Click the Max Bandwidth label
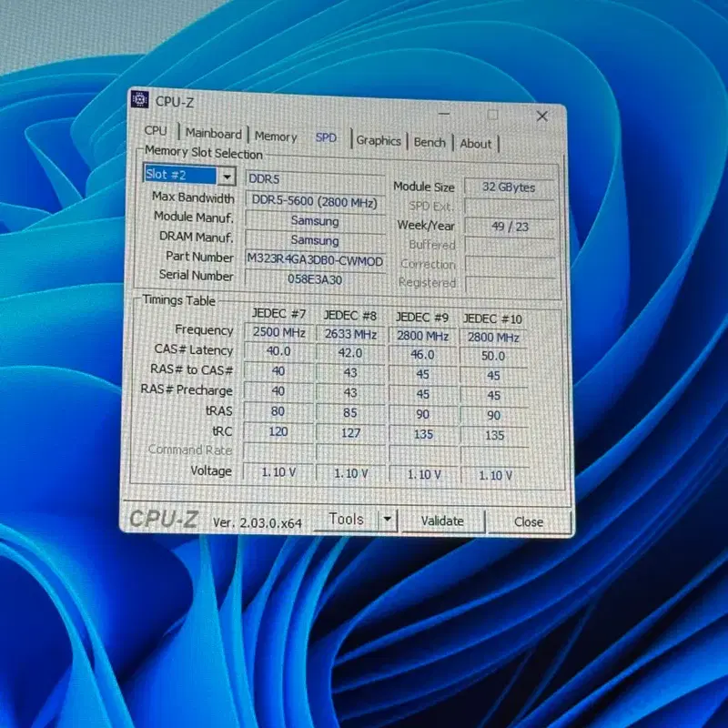 pos(193,197)
